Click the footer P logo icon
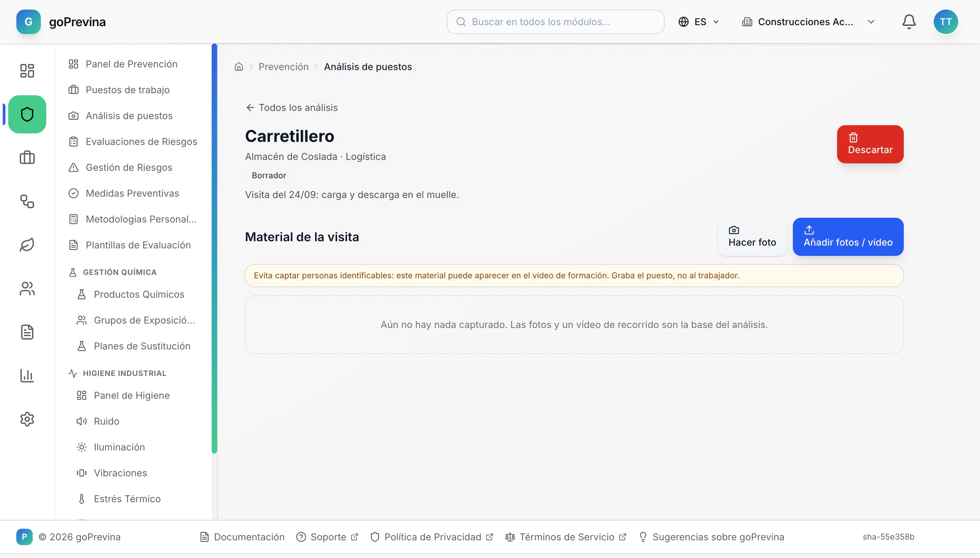 [24, 537]
